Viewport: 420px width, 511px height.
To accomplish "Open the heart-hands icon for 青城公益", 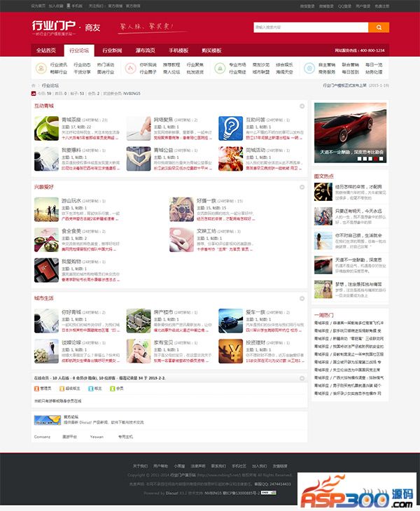I will click(139, 159).
